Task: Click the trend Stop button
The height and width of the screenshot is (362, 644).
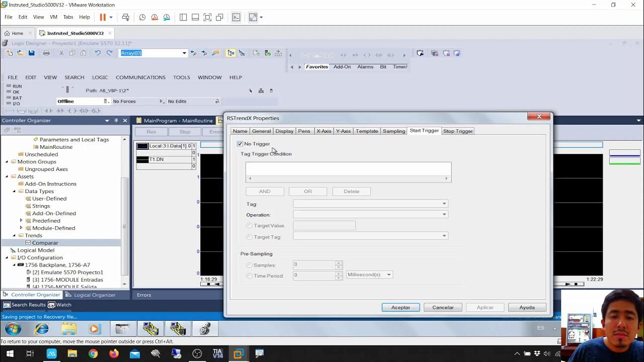Action: point(185,132)
